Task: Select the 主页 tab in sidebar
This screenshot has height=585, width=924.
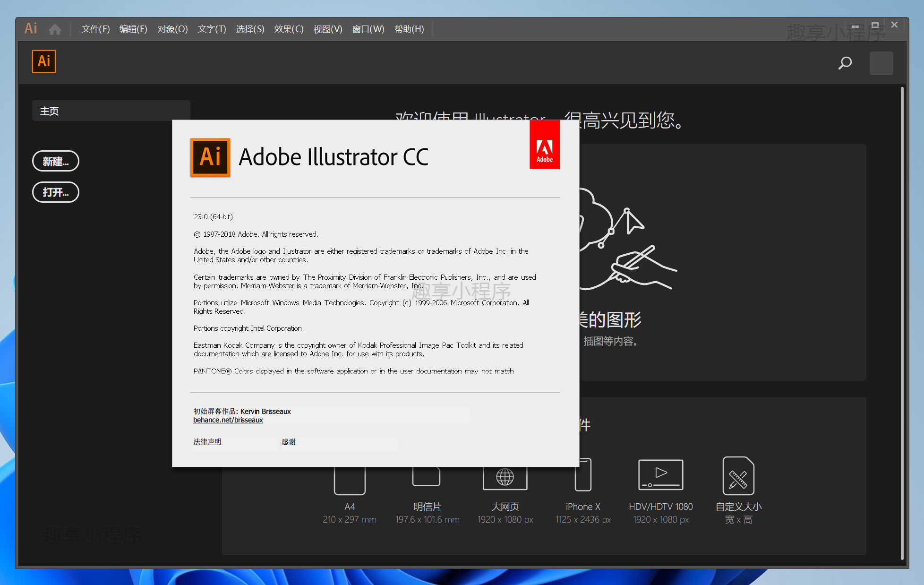Action: point(111,111)
